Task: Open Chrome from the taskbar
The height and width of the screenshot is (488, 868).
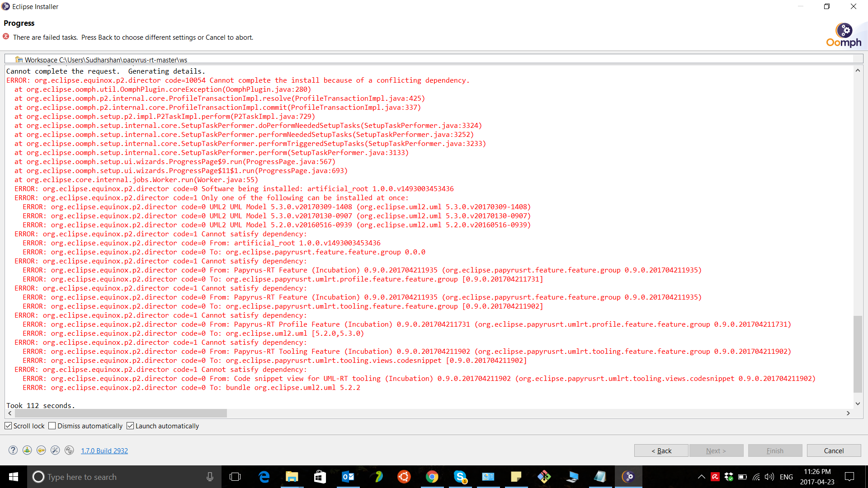Action: 432,477
